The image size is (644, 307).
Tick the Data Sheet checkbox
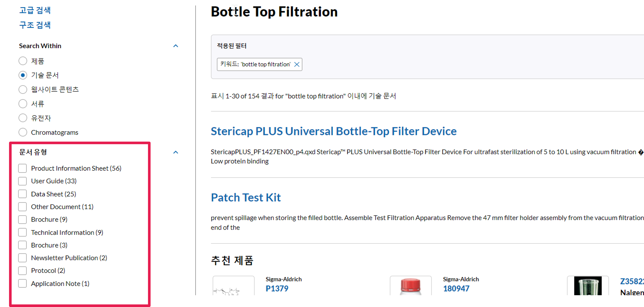point(23,194)
